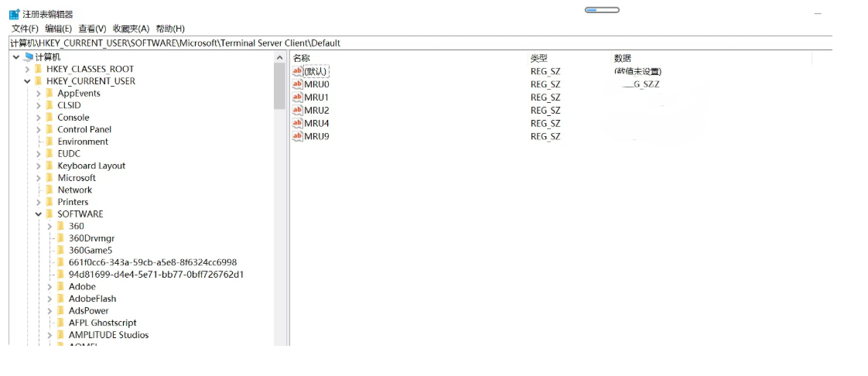Click the 计算机 computer icon in tree
The width and height of the screenshot is (868, 376).
pyautogui.click(x=29, y=57)
